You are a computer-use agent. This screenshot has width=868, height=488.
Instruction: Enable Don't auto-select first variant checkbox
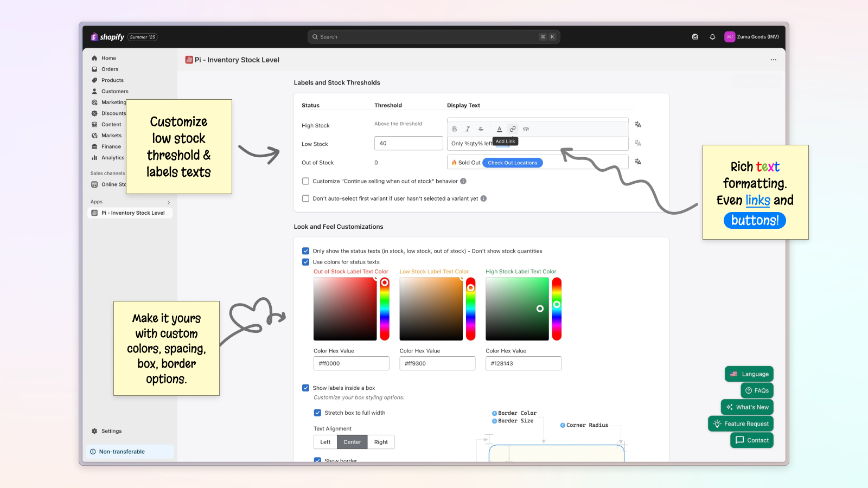(305, 198)
